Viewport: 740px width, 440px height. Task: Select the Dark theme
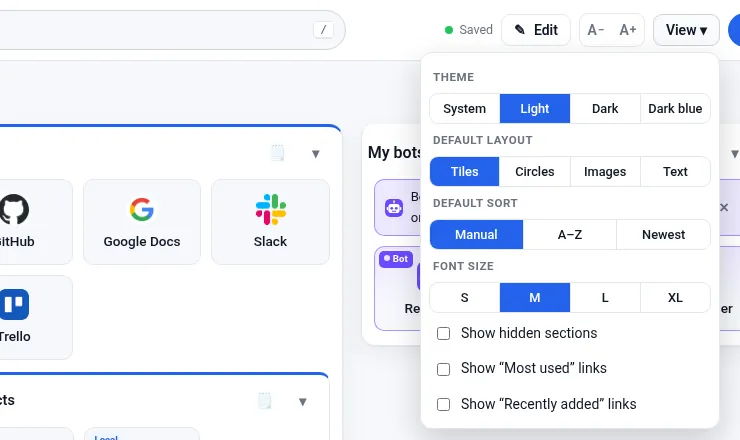[x=605, y=109]
